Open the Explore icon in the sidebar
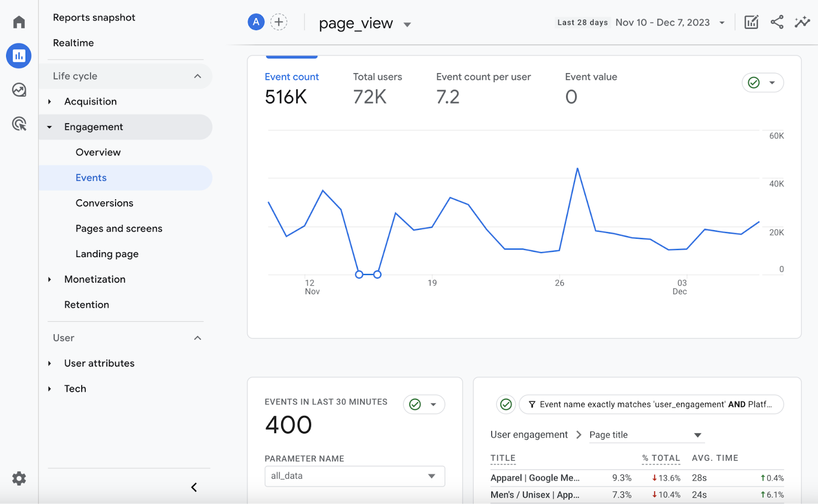 (x=18, y=89)
